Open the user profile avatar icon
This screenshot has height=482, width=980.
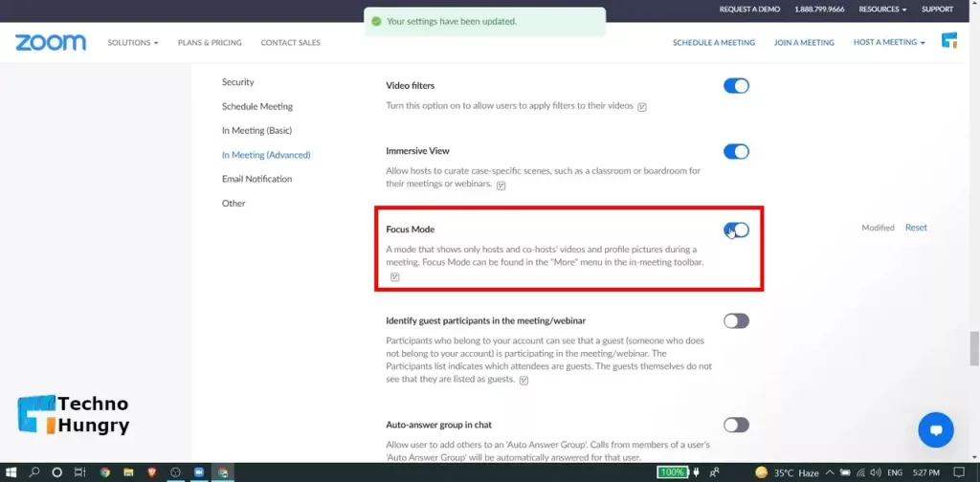point(949,41)
